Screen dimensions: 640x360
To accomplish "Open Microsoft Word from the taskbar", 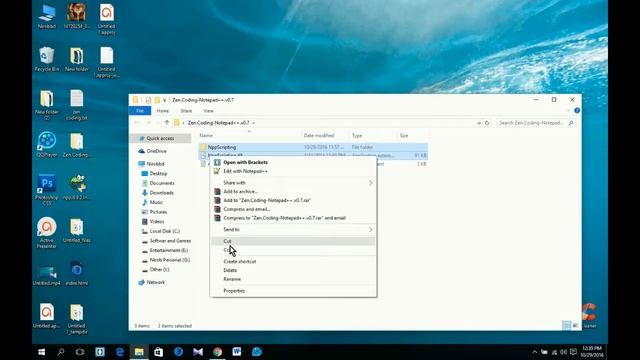I will click(237, 352).
